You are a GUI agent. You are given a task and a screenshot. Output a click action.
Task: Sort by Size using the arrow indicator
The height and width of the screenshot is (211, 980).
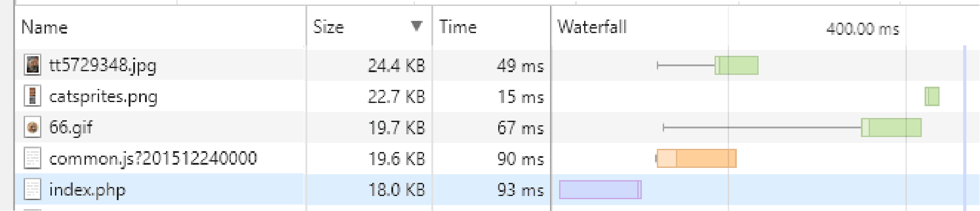coord(416,26)
